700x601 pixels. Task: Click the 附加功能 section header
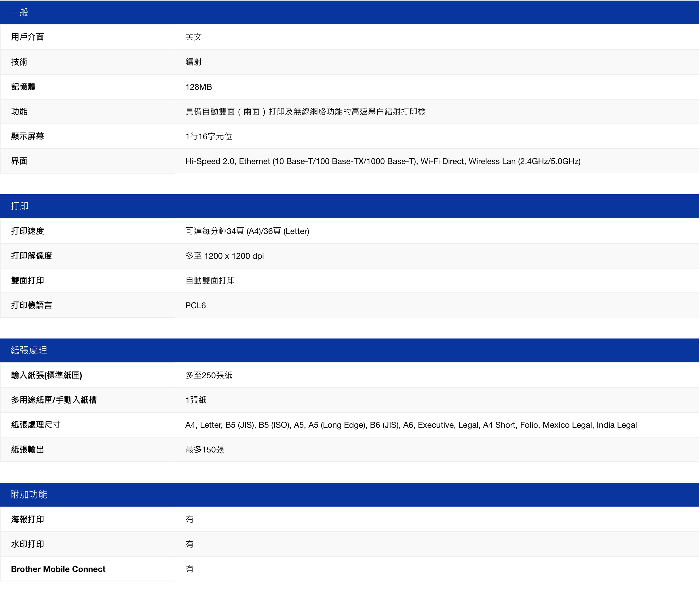29,495
